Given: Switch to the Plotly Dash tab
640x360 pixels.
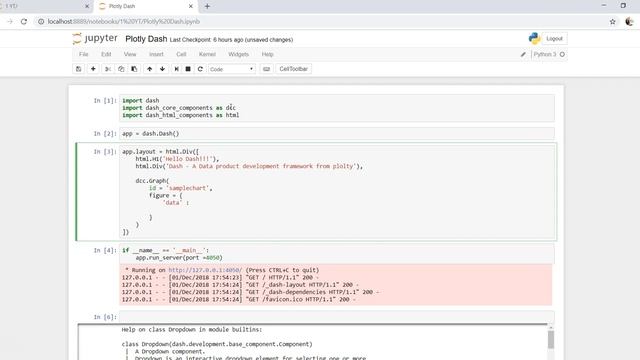Looking at the screenshot, I should point(145,6).
